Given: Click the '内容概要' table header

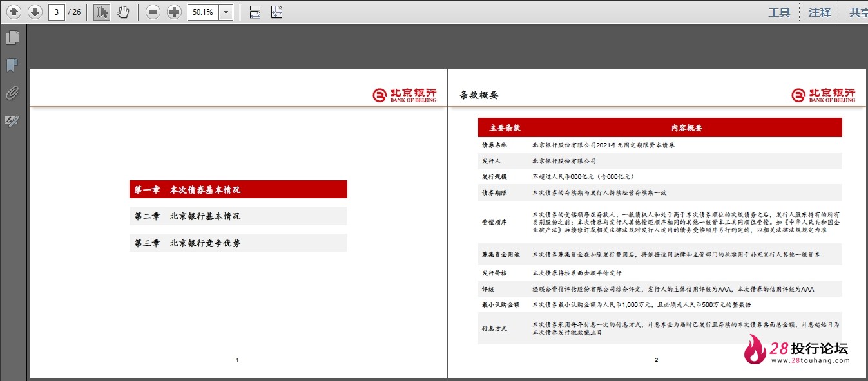Looking at the screenshot, I should tap(686, 128).
